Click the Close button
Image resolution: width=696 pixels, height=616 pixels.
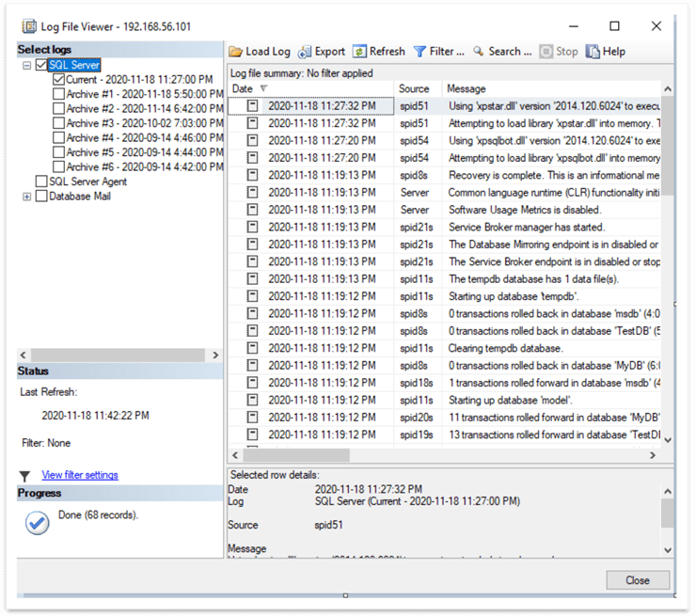point(638,580)
